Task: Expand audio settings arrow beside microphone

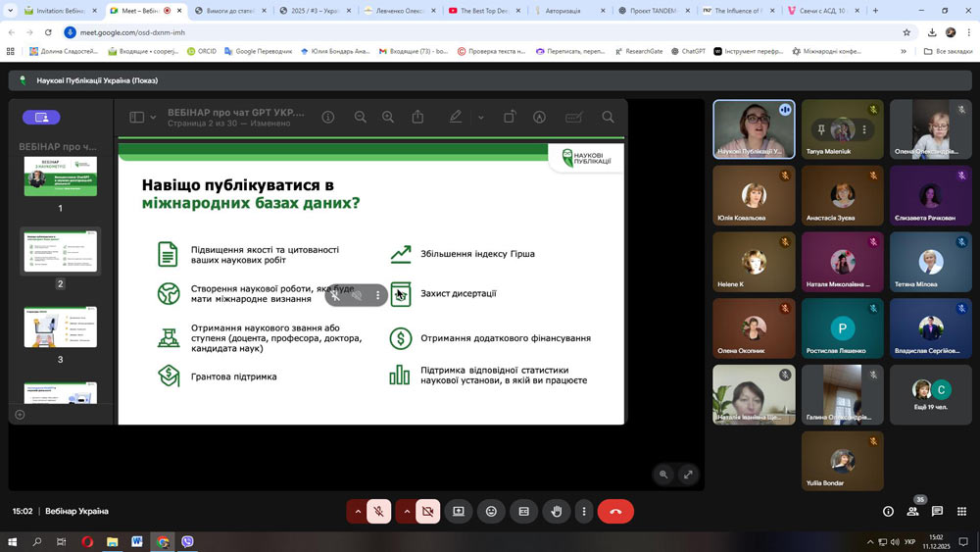Action: (x=357, y=511)
